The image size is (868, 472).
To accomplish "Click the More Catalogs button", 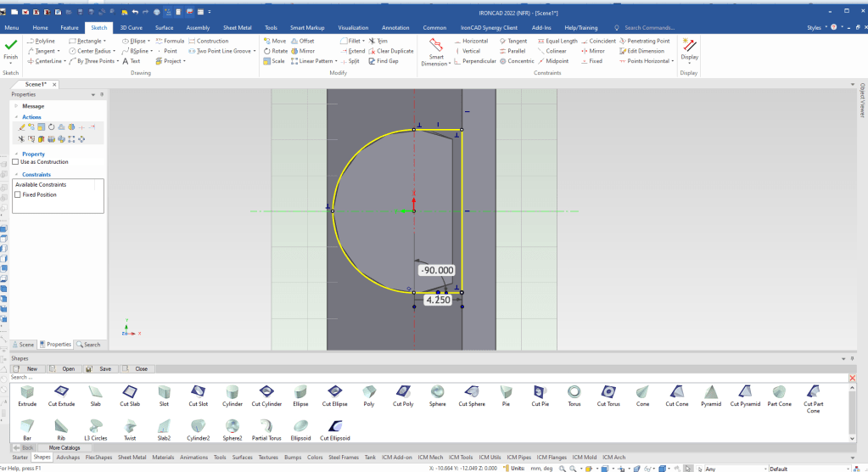I will [64, 447].
